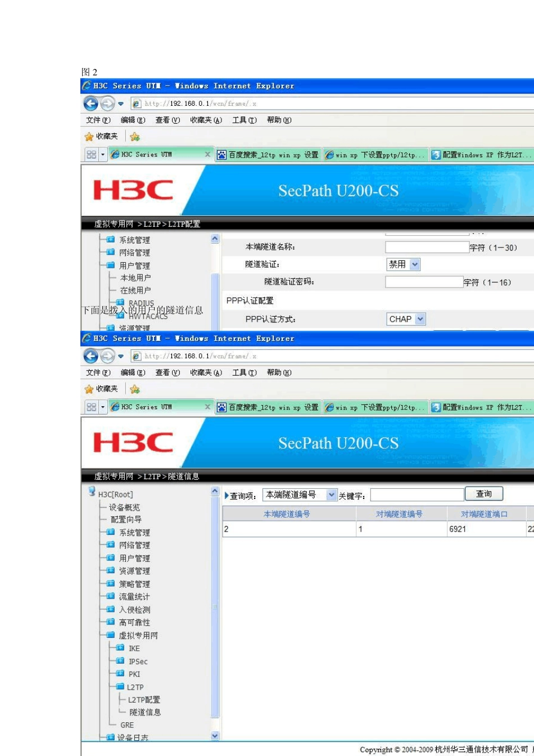Viewport: 534px width, 756px height.
Task: Click the 关键字 input field
Action: pos(417,495)
